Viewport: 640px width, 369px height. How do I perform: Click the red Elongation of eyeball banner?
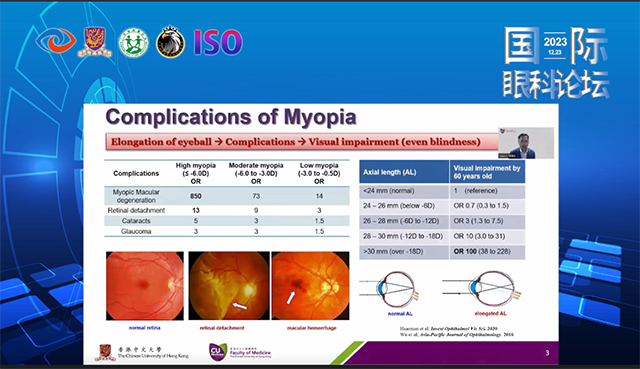coord(302,142)
